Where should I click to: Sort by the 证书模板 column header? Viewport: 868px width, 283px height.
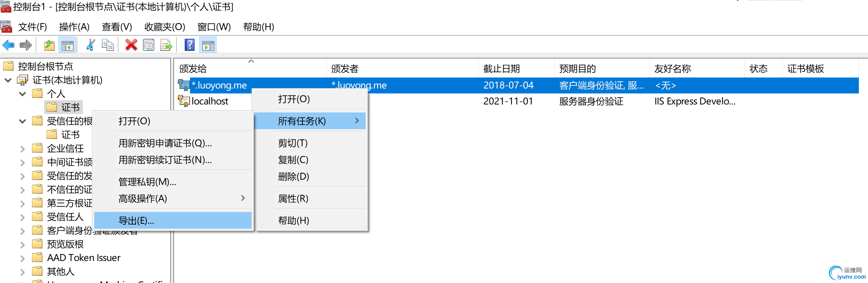(x=821, y=68)
